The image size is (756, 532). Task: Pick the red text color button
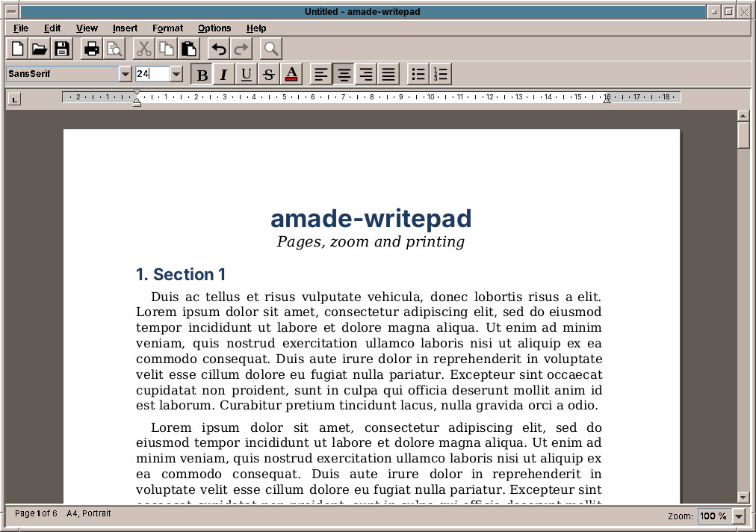click(291, 74)
